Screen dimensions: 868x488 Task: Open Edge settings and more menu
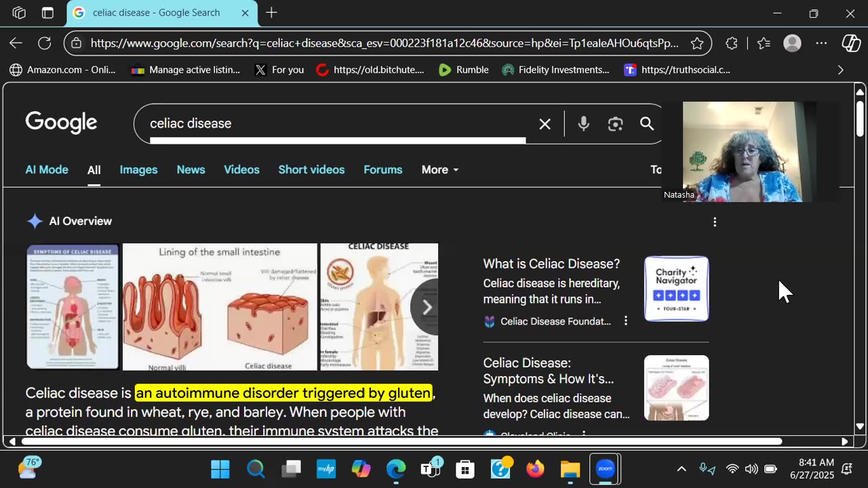(x=821, y=43)
